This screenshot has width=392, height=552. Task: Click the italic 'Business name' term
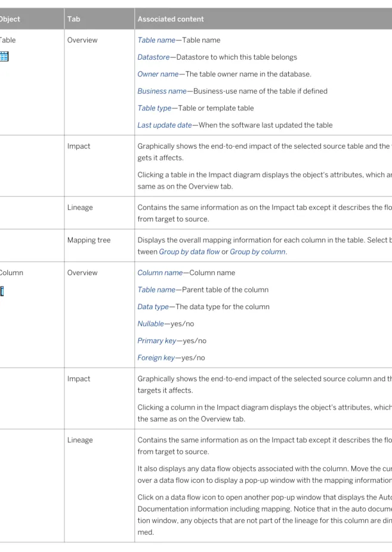click(x=162, y=91)
